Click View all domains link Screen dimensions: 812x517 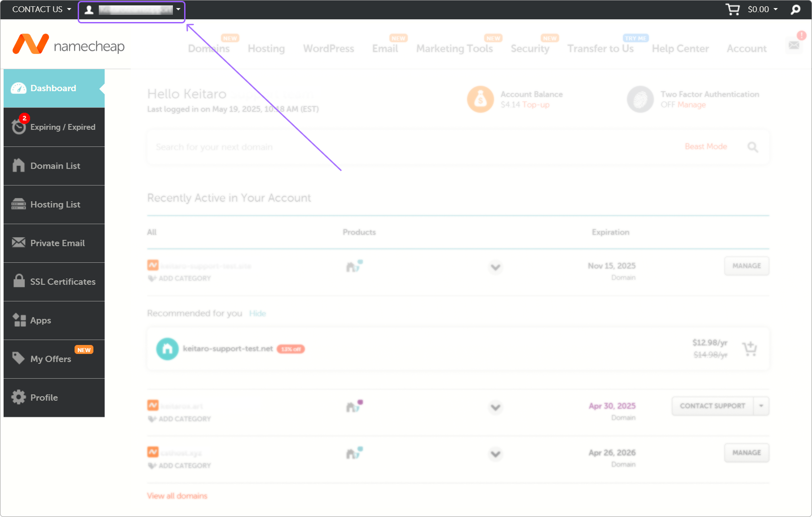(x=177, y=496)
